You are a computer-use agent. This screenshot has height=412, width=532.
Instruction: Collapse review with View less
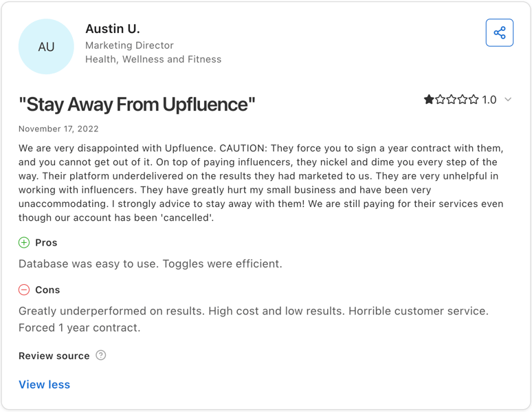pyautogui.click(x=45, y=384)
